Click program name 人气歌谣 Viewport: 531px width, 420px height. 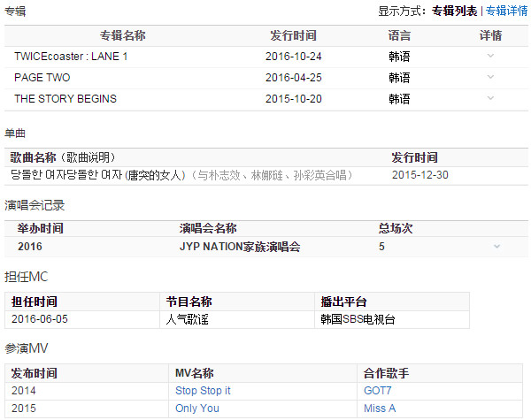point(188,319)
